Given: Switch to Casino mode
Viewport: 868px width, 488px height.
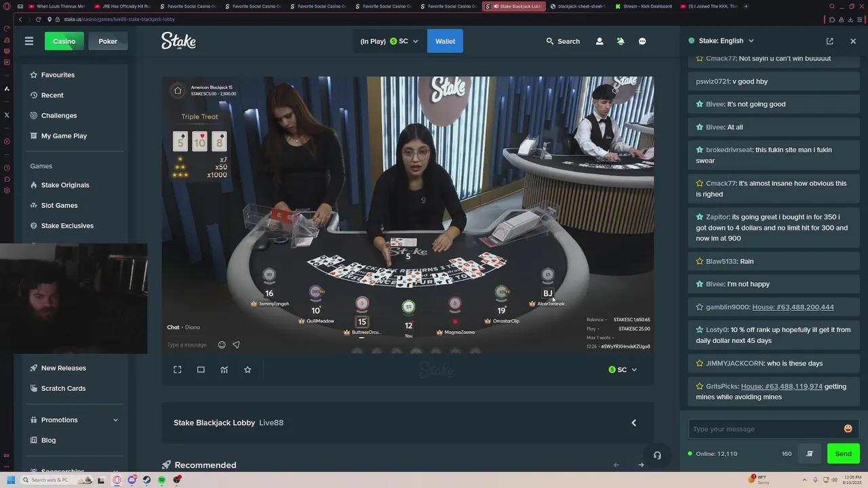Looking at the screenshot, I should pyautogui.click(x=64, y=41).
